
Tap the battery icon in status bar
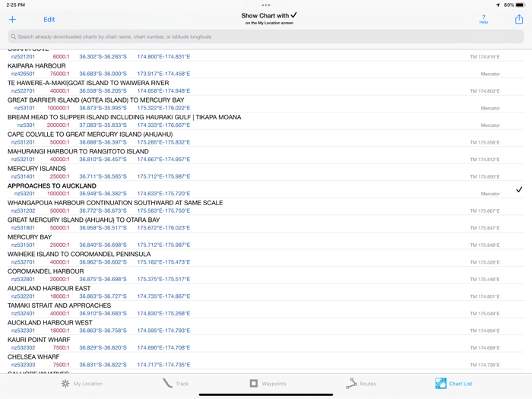pyautogui.click(x=520, y=5)
